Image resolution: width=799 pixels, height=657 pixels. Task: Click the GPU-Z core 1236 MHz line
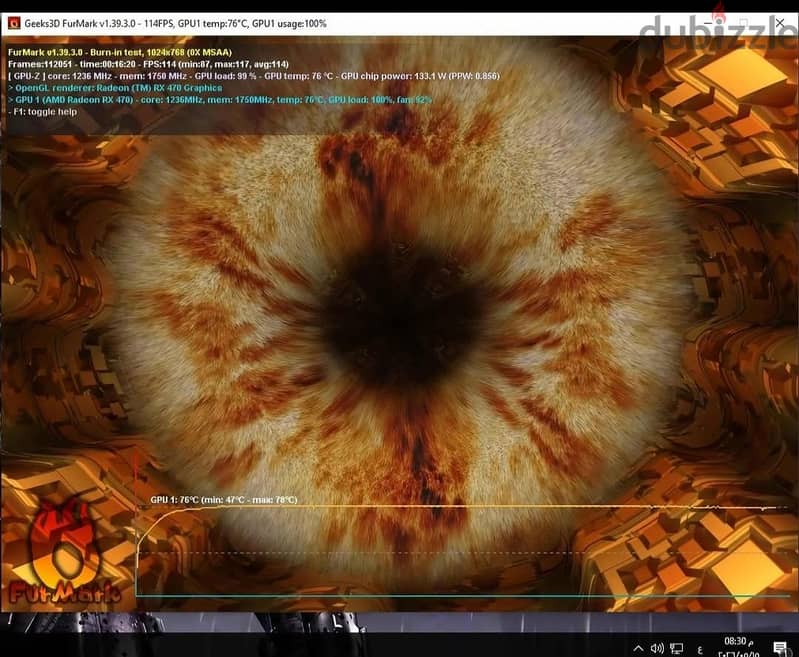254,76
